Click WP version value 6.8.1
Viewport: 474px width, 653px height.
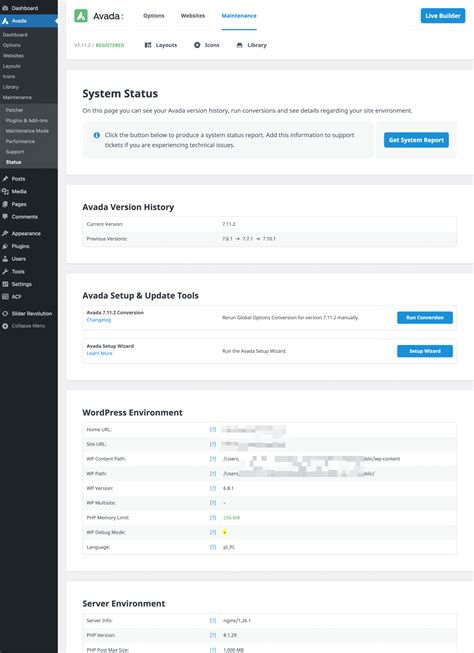click(x=228, y=488)
